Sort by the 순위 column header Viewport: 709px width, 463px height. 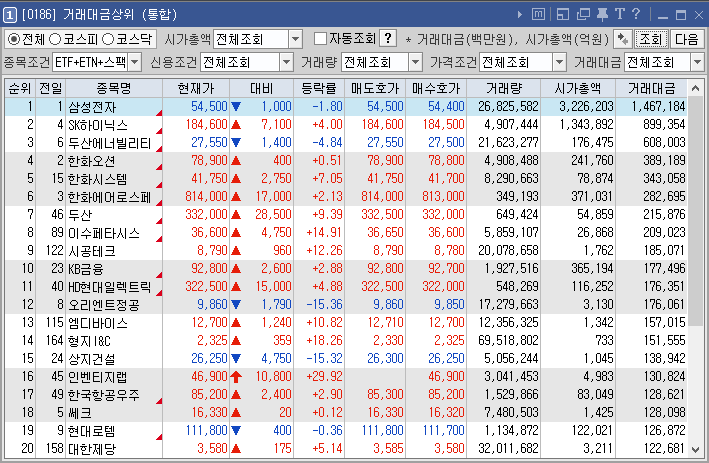(19, 88)
